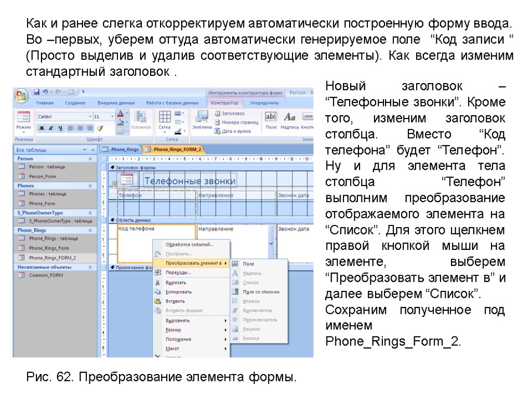Select the Поле text box control

point(271,120)
